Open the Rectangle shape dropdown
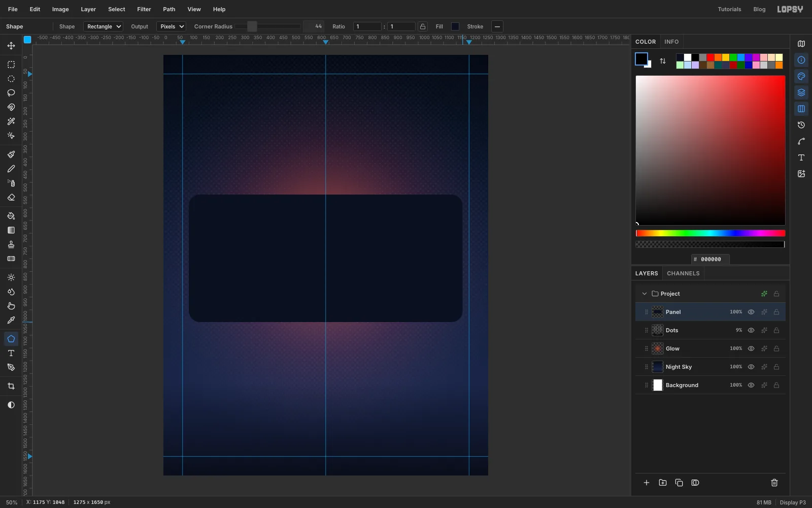 [104, 26]
